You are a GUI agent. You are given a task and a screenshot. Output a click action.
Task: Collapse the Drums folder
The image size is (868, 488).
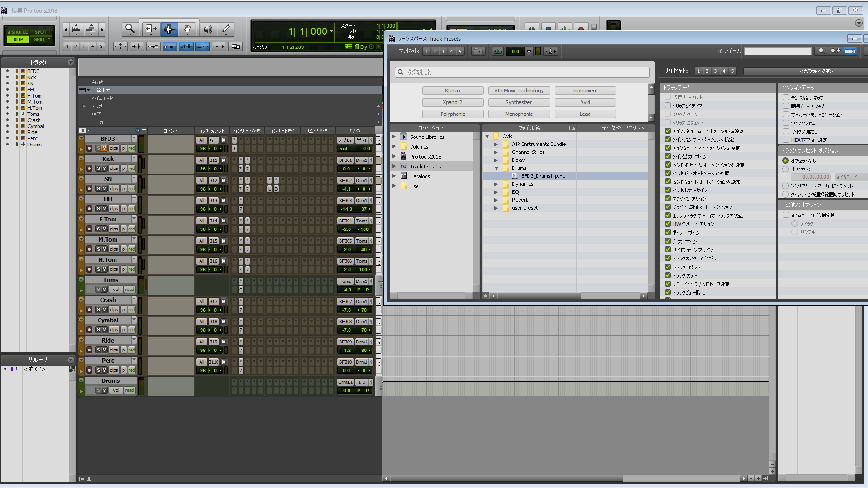[496, 168]
